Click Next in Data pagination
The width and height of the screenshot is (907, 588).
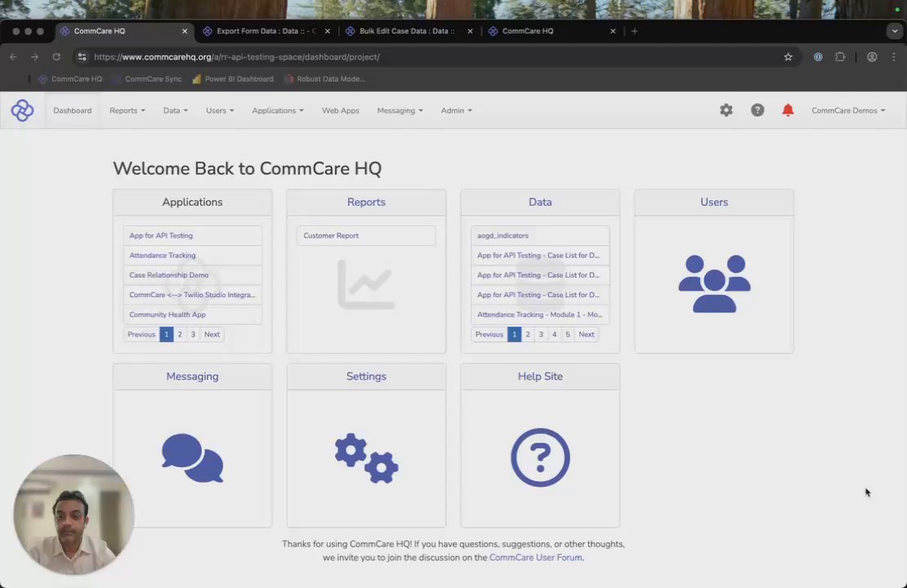(587, 335)
